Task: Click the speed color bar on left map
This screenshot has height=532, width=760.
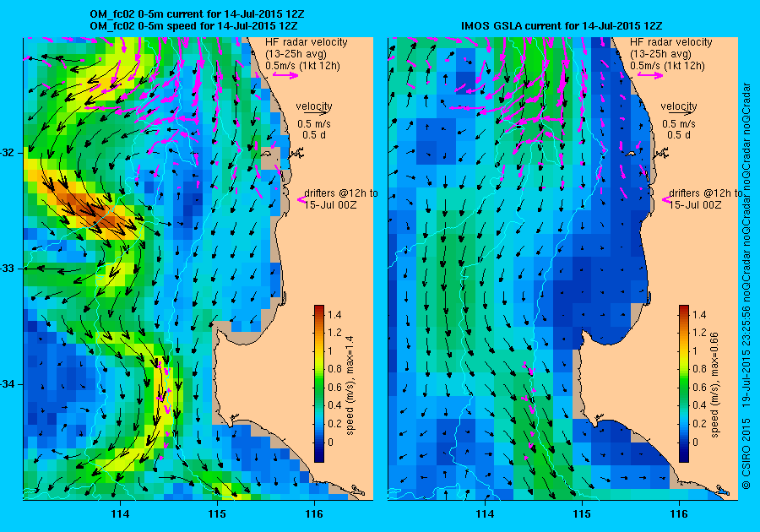Action: (x=319, y=383)
